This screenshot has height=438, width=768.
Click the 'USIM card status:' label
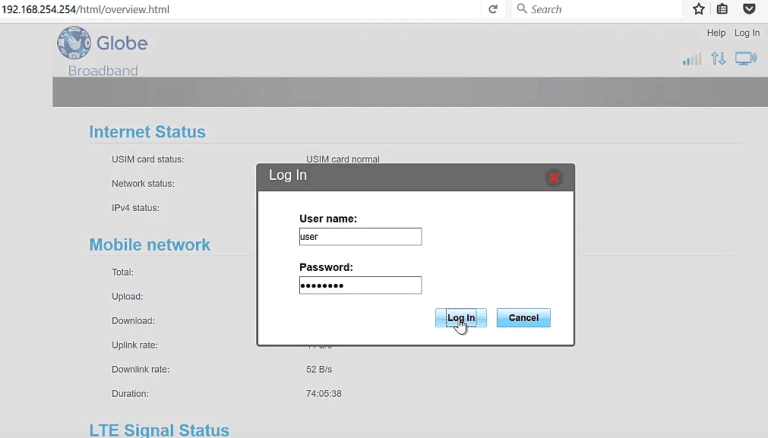(x=147, y=159)
